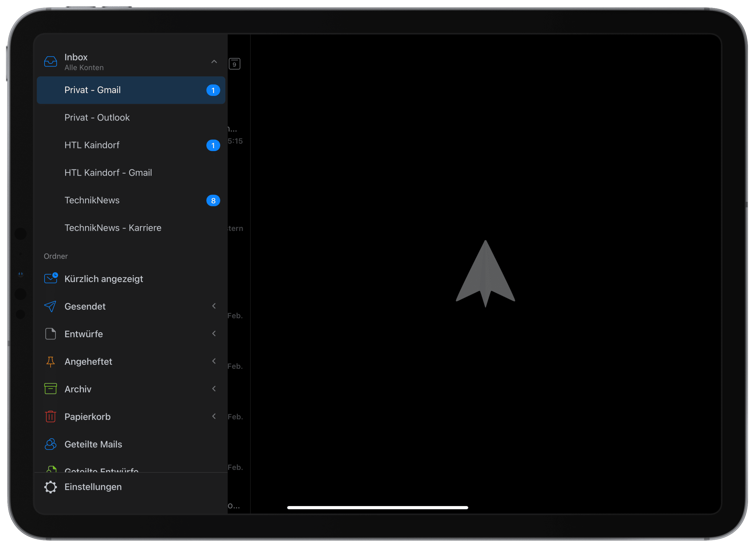The width and height of the screenshot is (756, 548).
Task: Open the TechnikNews inbox
Action: tap(131, 201)
